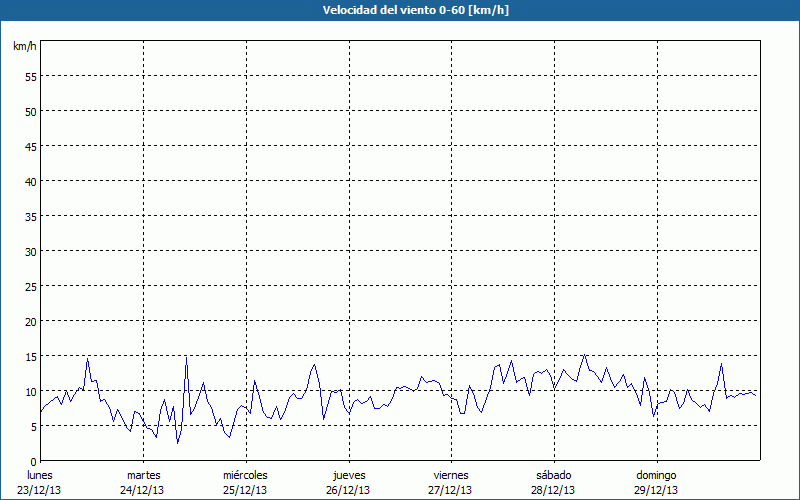The width and height of the screenshot is (800, 500).
Task: Select the date label 24/12/13
Action: pos(143,490)
